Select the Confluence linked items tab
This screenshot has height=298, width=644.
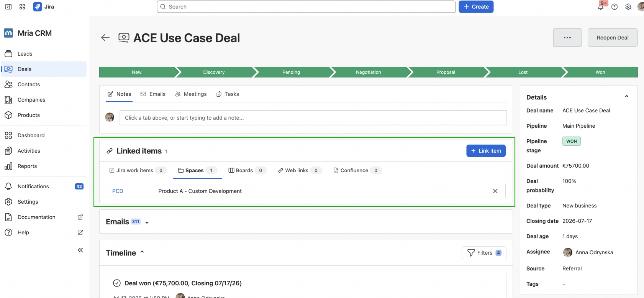point(357,170)
